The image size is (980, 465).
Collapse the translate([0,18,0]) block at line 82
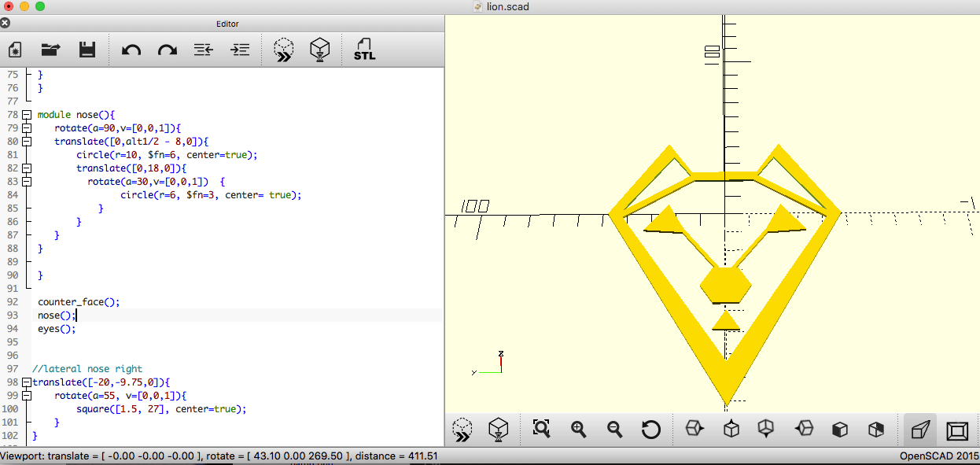(27, 168)
